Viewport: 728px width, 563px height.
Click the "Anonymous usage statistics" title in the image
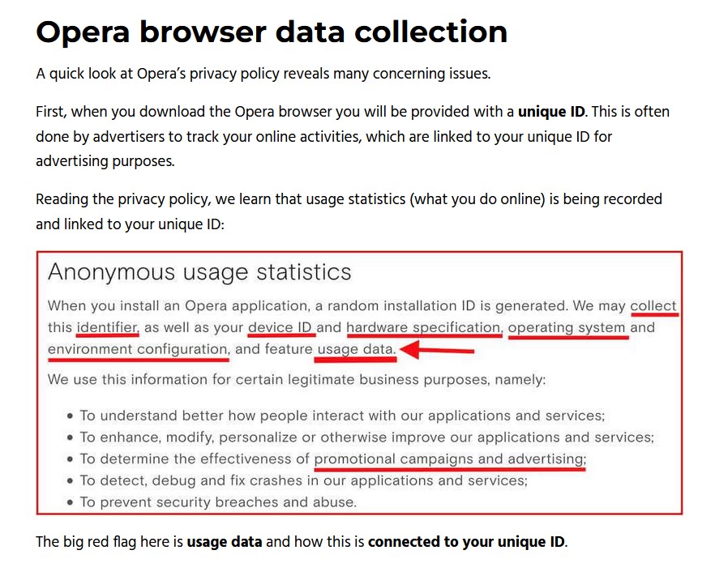pos(199,271)
